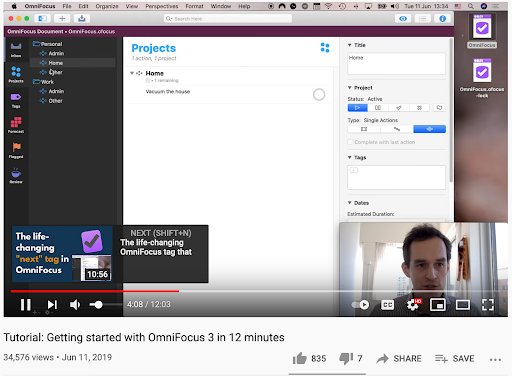Open the Flagged perspective in sidebar
512x376 pixels.
(x=16, y=150)
